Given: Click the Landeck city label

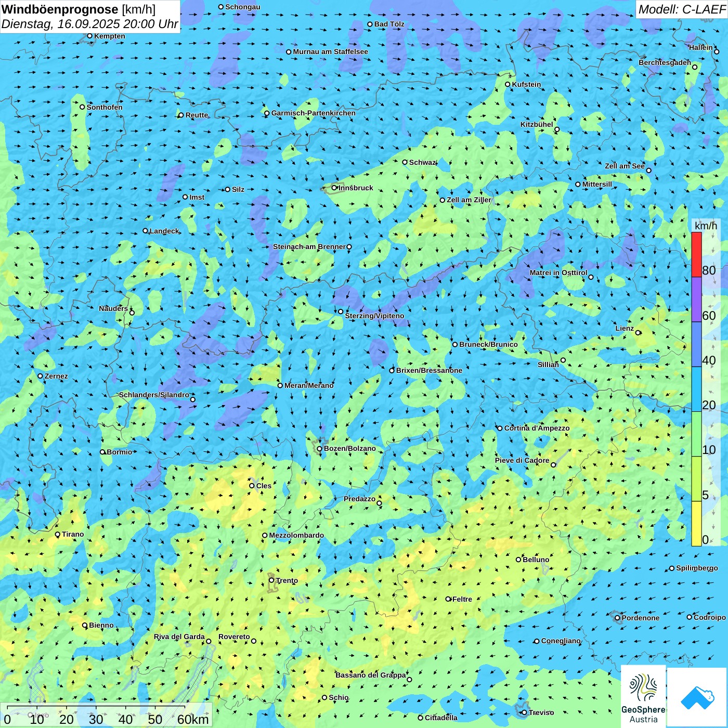Looking at the screenshot, I should click(164, 231).
